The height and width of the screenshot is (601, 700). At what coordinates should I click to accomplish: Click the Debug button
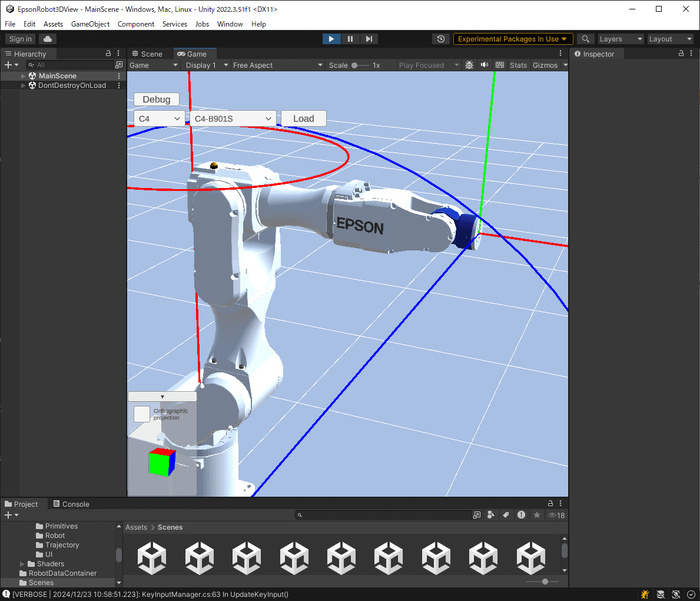click(x=156, y=100)
